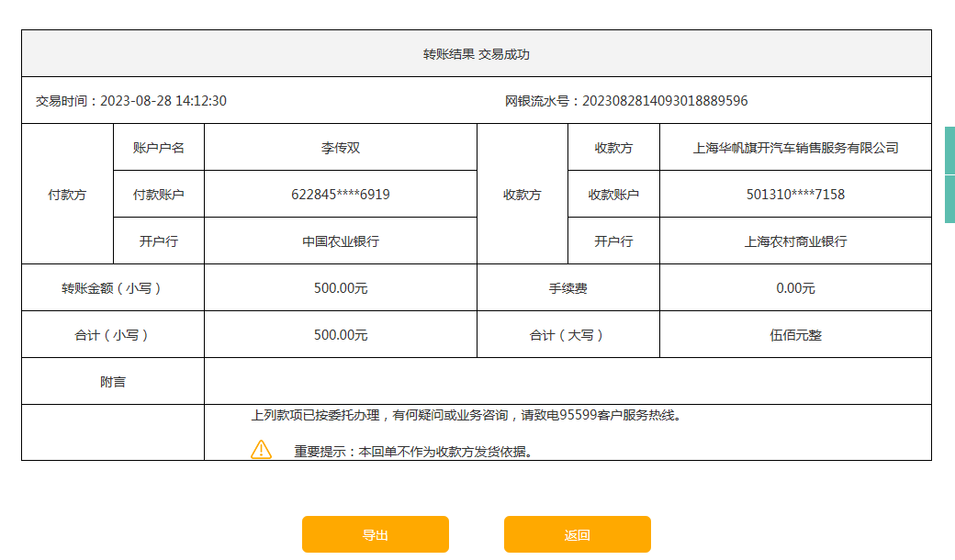Image resolution: width=955 pixels, height=560 pixels.
Task: Click the yellow warning triangle icon
Action: point(262,450)
